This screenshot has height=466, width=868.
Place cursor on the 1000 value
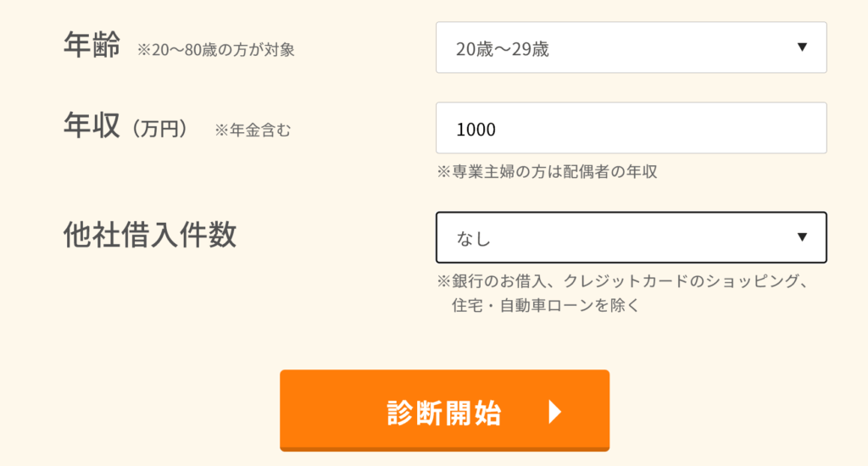[x=476, y=129]
